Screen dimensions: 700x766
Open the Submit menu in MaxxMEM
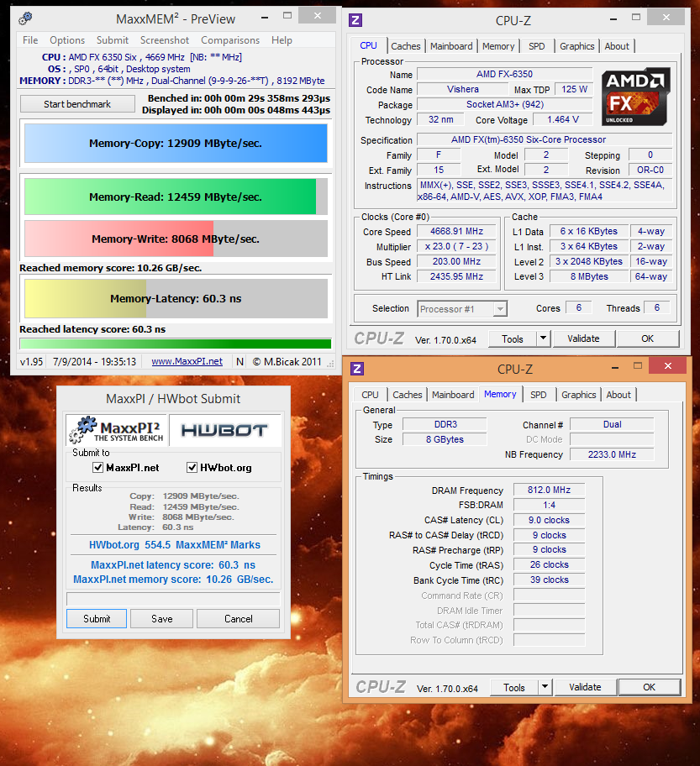point(113,40)
